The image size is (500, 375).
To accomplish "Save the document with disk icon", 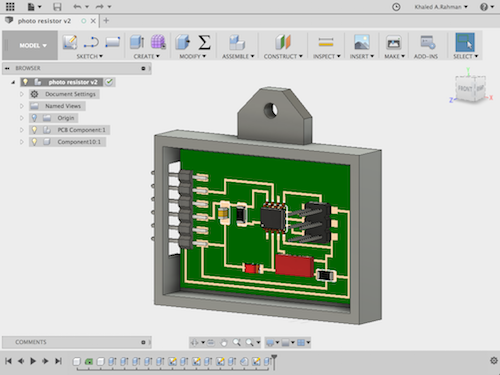I will point(57,7).
